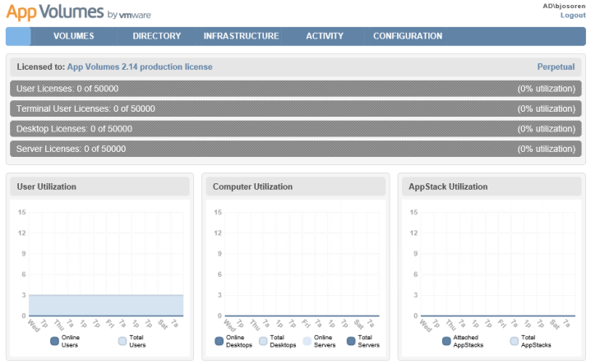Switch to the Activity tab
The width and height of the screenshot is (591, 364).
point(325,36)
